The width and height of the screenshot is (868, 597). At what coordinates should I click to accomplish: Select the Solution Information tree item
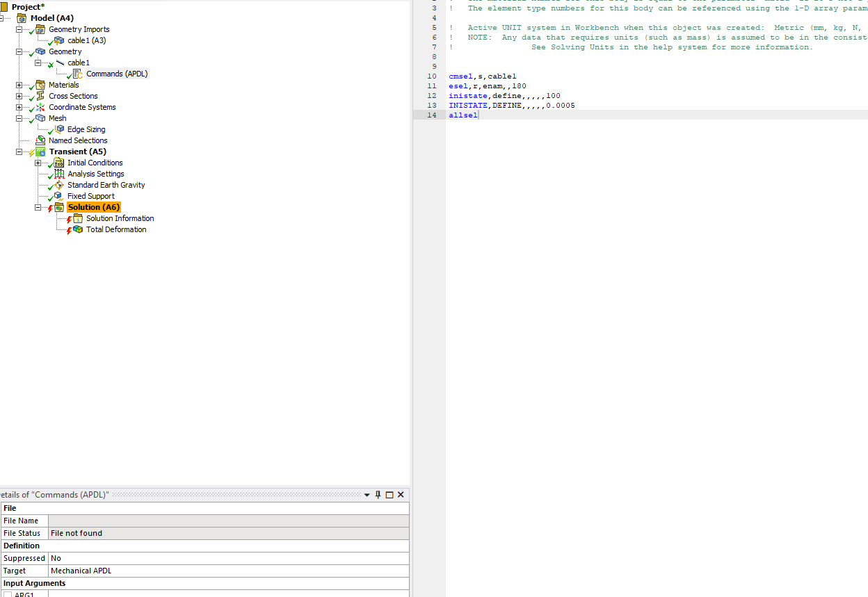[x=120, y=218]
